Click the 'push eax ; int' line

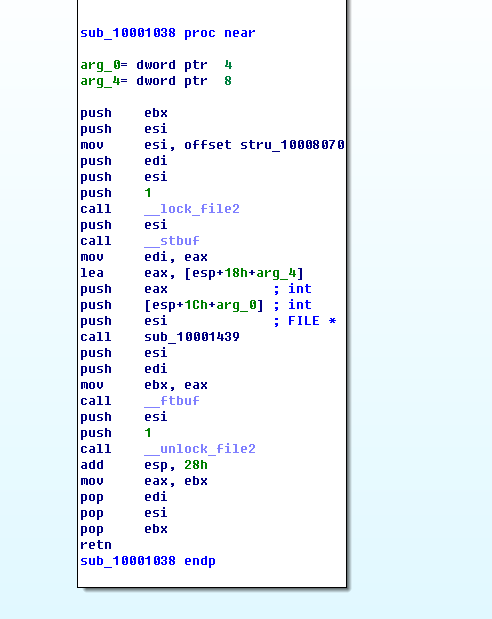[196, 289]
